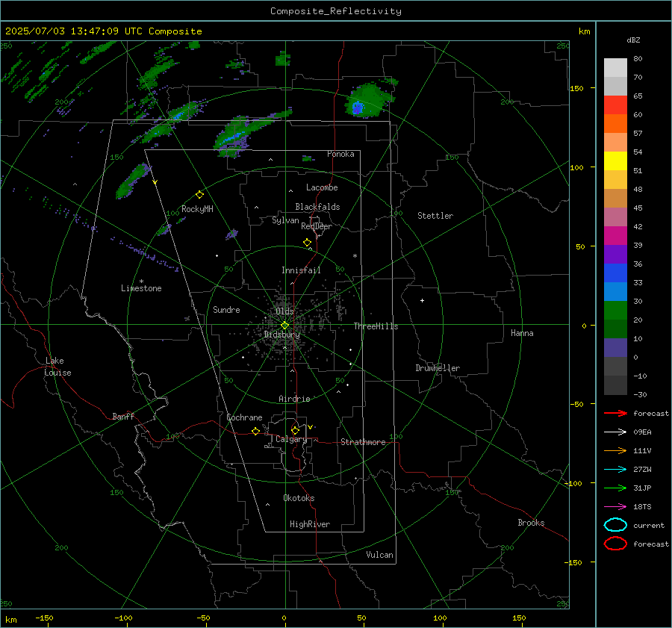Click the 'Vulcan' city label
Image resolution: width=672 pixels, height=628 pixels.
pyautogui.click(x=380, y=555)
